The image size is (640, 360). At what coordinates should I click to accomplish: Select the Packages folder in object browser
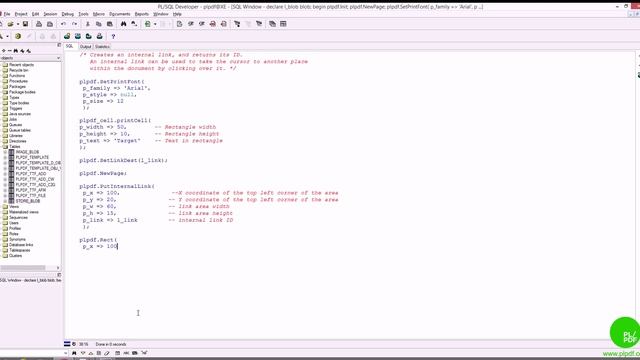coord(17,87)
